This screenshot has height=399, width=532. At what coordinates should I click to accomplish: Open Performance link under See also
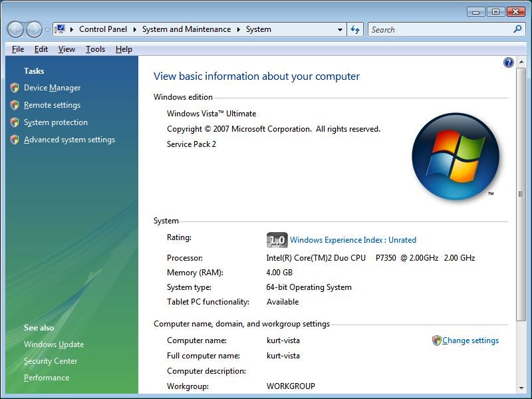tap(47, 378)
